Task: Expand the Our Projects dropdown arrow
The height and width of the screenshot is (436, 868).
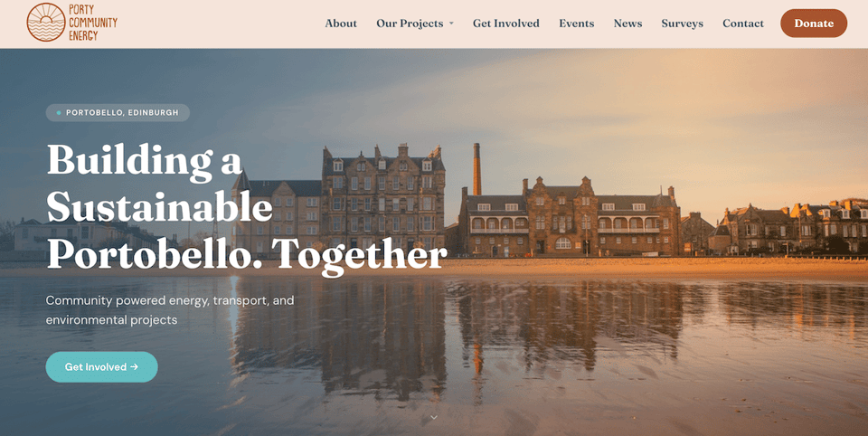Action: 451,24
